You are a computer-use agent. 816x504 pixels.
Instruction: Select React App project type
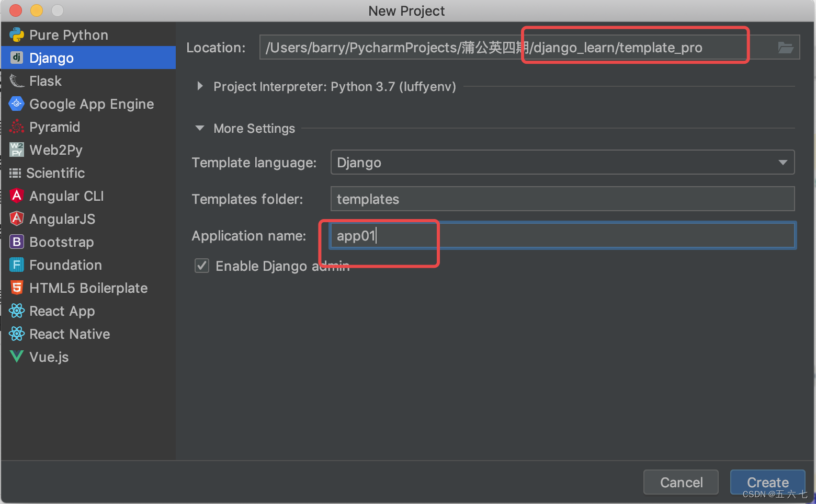coord(88,311)
